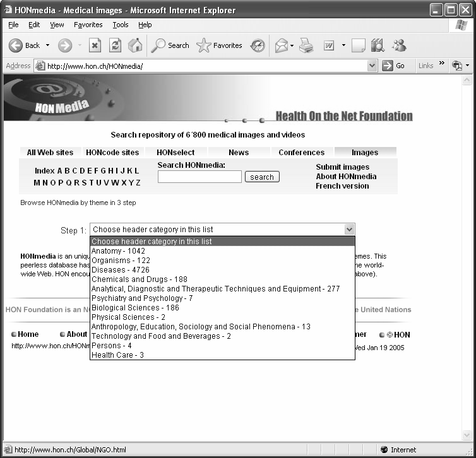Go to the Home page icon
Screen dimensions: 476x458
click(x=135, y=45)
